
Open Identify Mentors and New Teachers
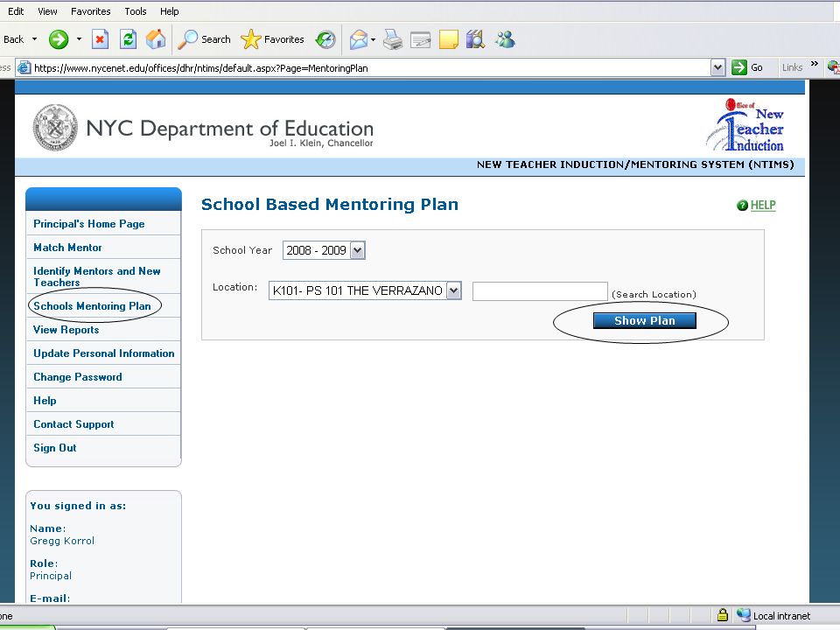click(x=97, y=276)
